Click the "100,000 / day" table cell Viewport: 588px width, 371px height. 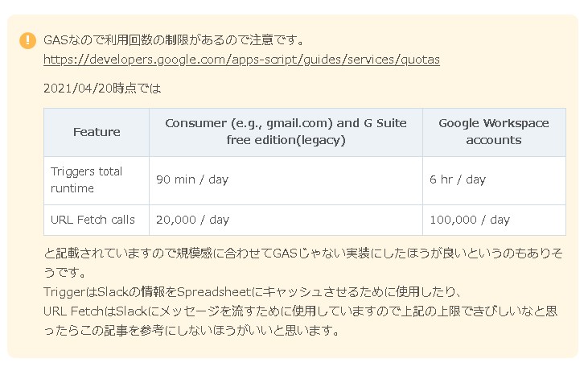470,220
